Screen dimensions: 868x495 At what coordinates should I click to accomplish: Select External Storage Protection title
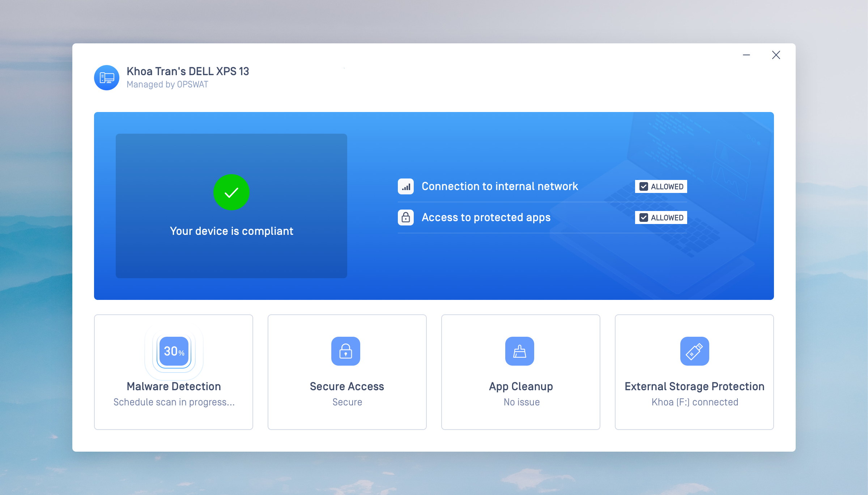[x=694, y=386]
